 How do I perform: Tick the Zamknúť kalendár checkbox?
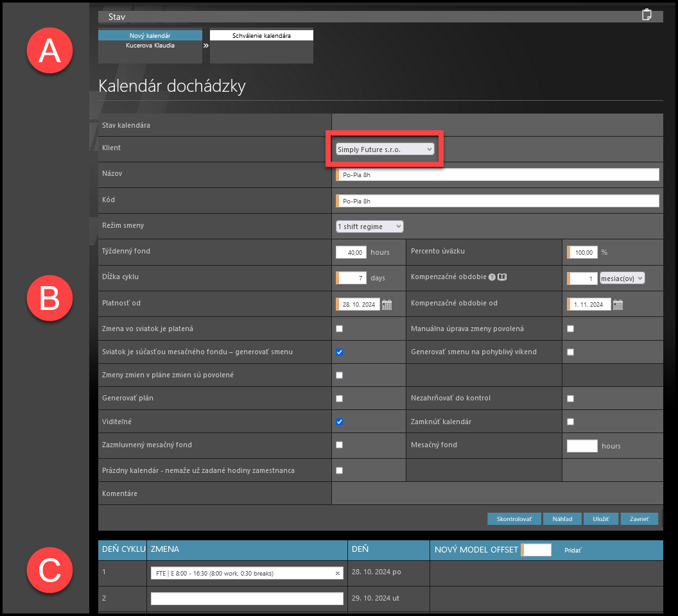pyautogui.click(x=570, y=422)
